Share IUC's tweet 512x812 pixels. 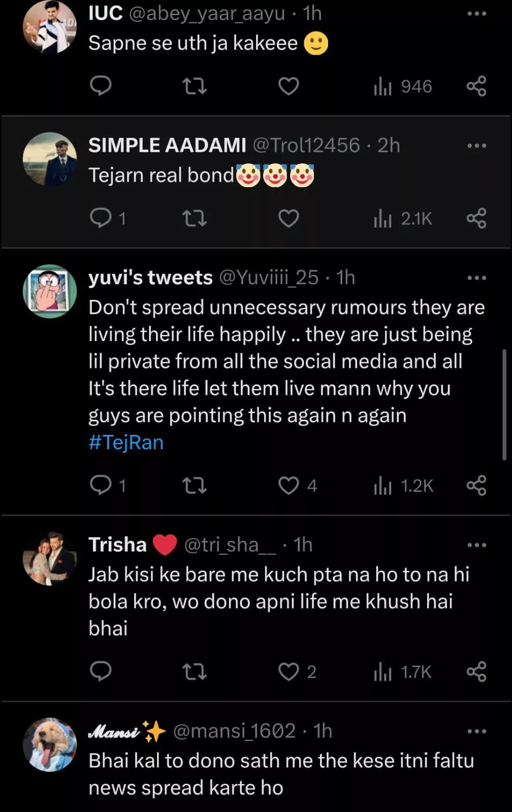[x=476, y=86]
